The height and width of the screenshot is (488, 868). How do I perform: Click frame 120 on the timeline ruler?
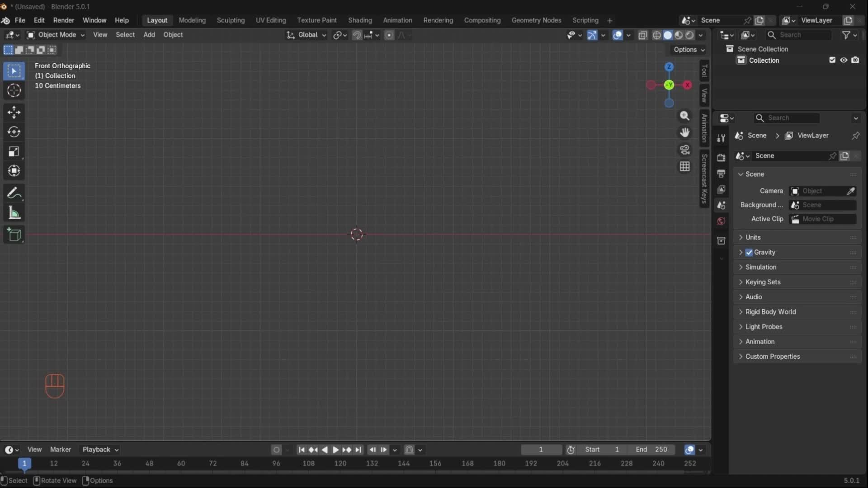pos(340,464)
